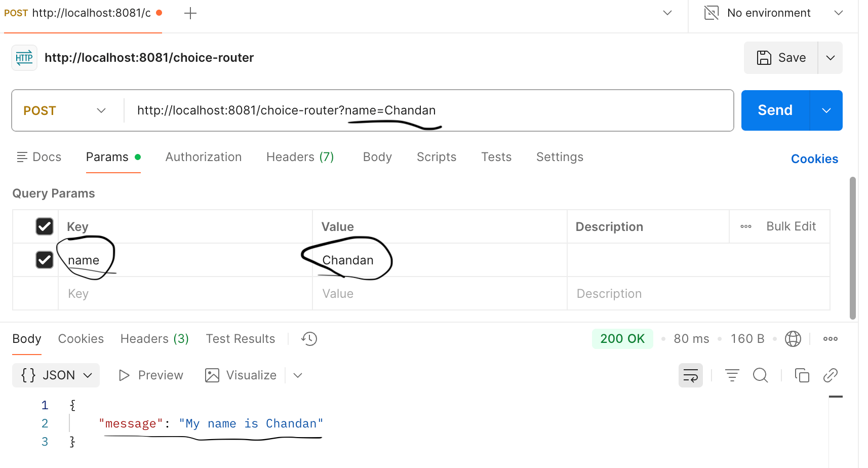Open the response Headers tab
Image resolution: width=868 pixels, height=468 pixels.
[x=154, y=338]
